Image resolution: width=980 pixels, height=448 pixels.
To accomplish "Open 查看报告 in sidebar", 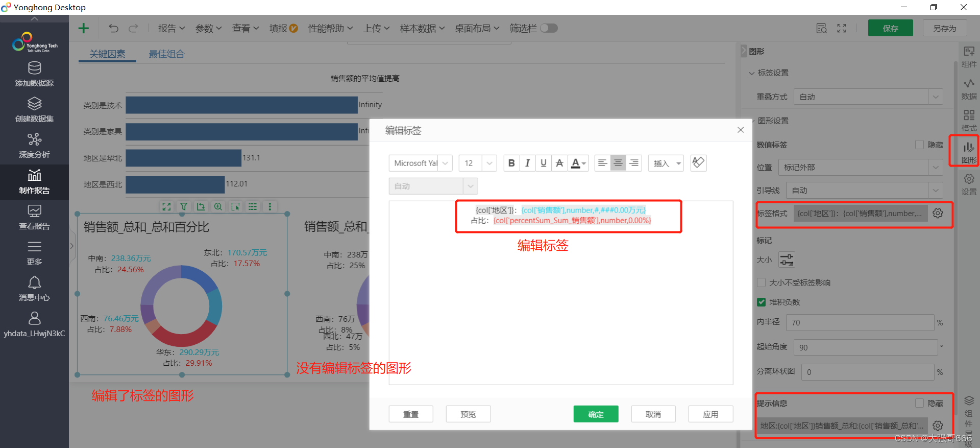I will point(34,217).
